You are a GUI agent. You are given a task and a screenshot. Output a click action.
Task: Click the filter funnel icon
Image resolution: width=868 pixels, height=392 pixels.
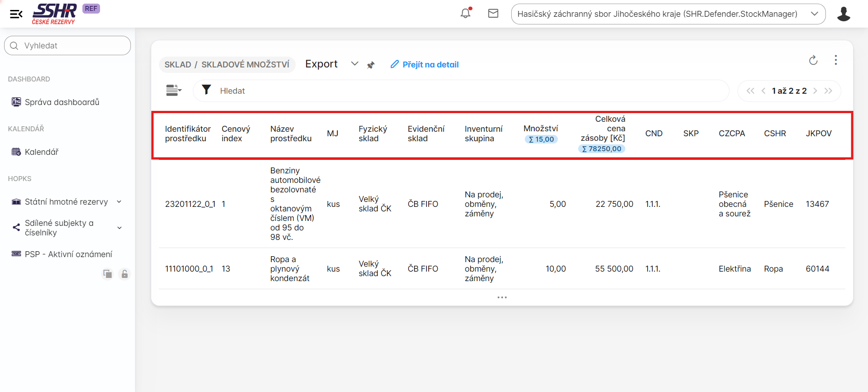(206, 90)
